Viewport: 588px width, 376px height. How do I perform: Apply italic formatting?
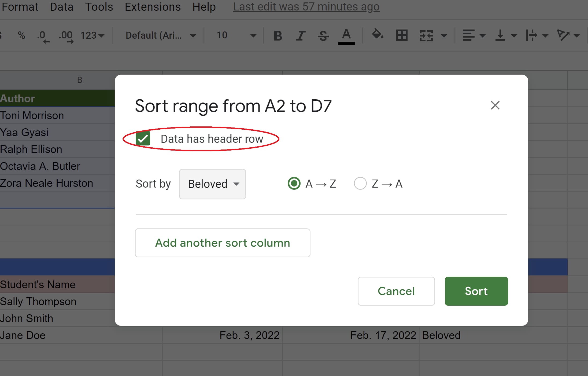tap(300, 35)
